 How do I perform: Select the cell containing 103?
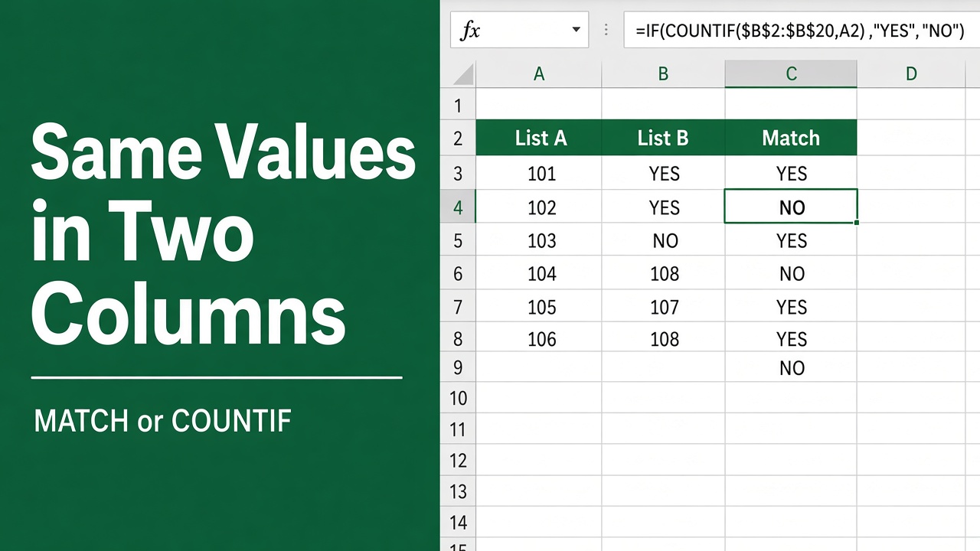(x=539, y=241)
